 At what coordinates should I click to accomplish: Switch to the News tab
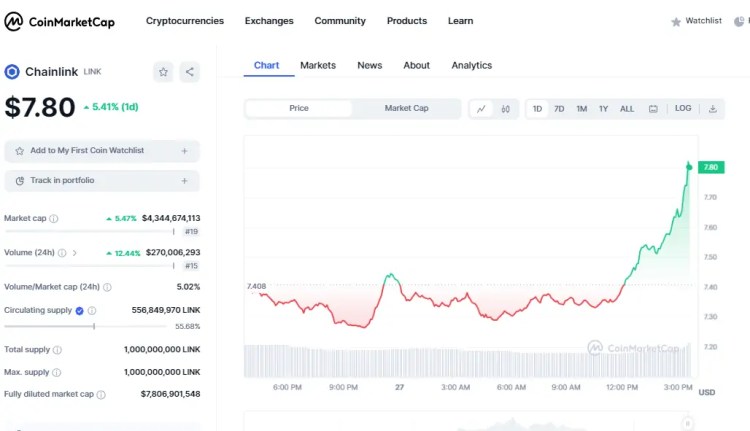(370, 66)
